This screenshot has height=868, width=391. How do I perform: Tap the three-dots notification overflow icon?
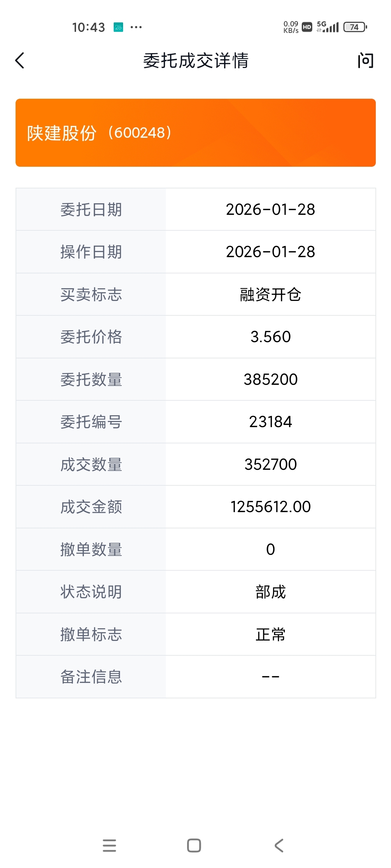tap(136, 27)
